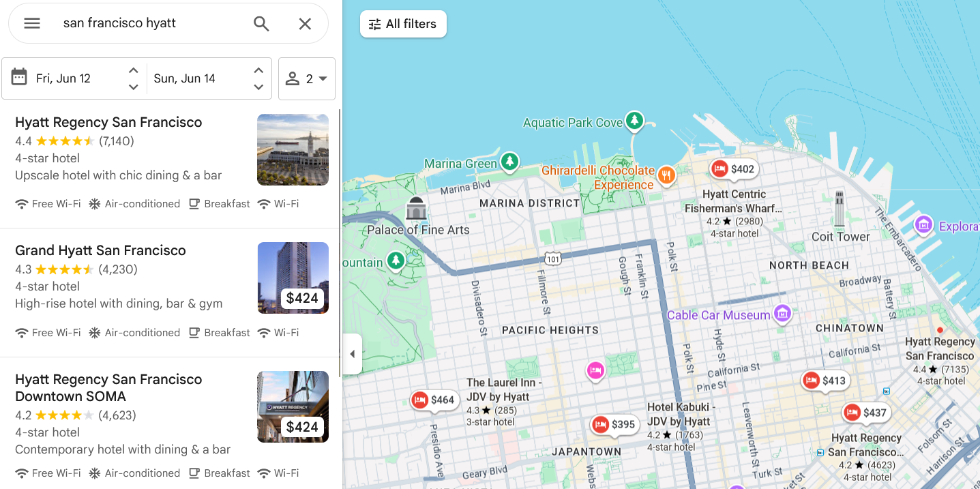Click the $413 hotel pin on map

coord(825,381)
